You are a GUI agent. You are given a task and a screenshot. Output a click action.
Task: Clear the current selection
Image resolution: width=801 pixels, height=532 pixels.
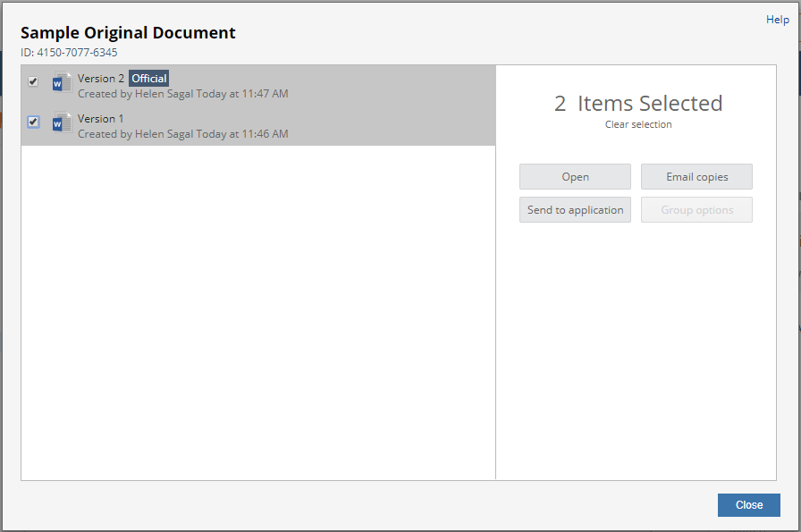(x=637, y=124)
